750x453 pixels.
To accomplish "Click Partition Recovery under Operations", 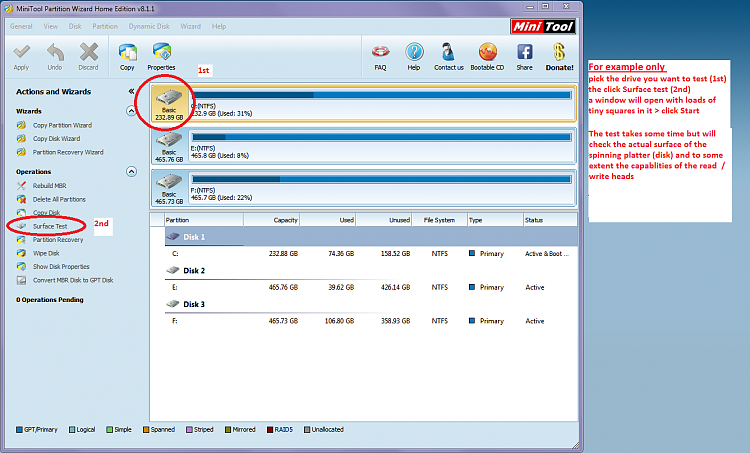I will [58, 240].
